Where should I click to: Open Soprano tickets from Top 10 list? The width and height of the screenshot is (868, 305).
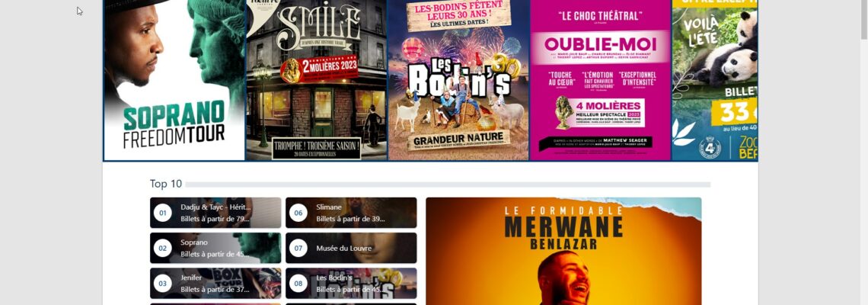pos(215,248)
